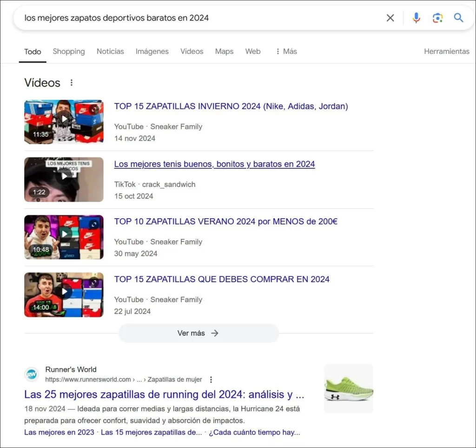Screen dimensions: 476x448
Task: Expand preview icon on the VERANO 2024 thumbnail
Action: click(x=94, y=224)
